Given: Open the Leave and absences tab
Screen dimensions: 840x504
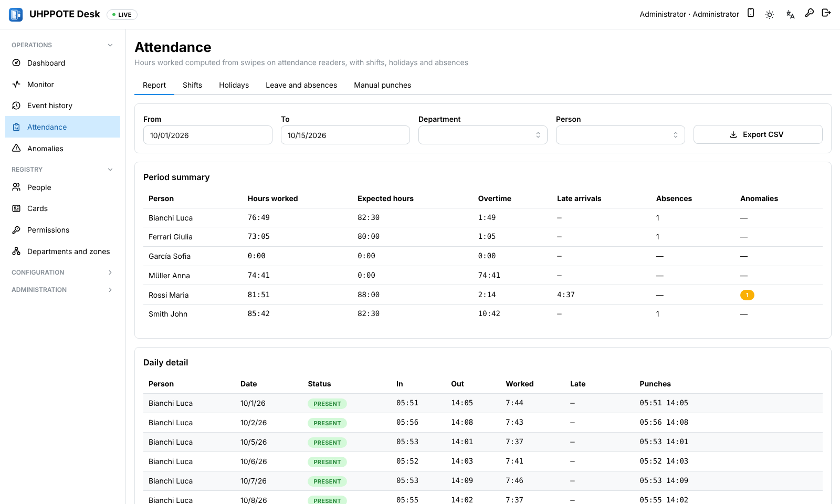Looking at the screenshot, I should [x=301, y=85].
